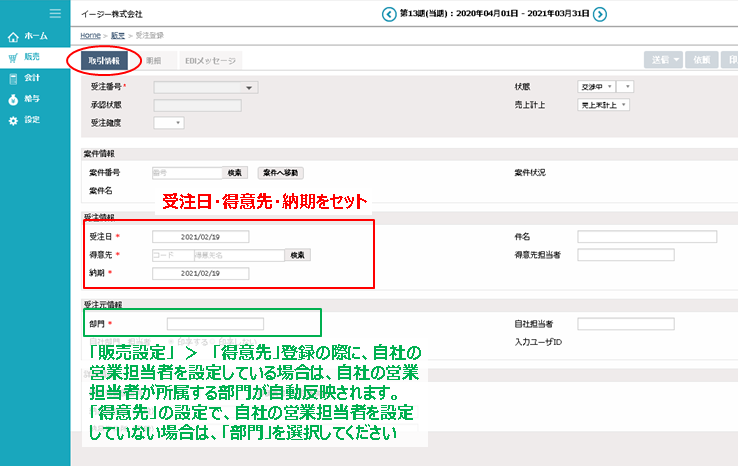Viewport: 738px width, 466px height.
Task: Click 検索 button next to 得意先
Action: coord(298,255)
